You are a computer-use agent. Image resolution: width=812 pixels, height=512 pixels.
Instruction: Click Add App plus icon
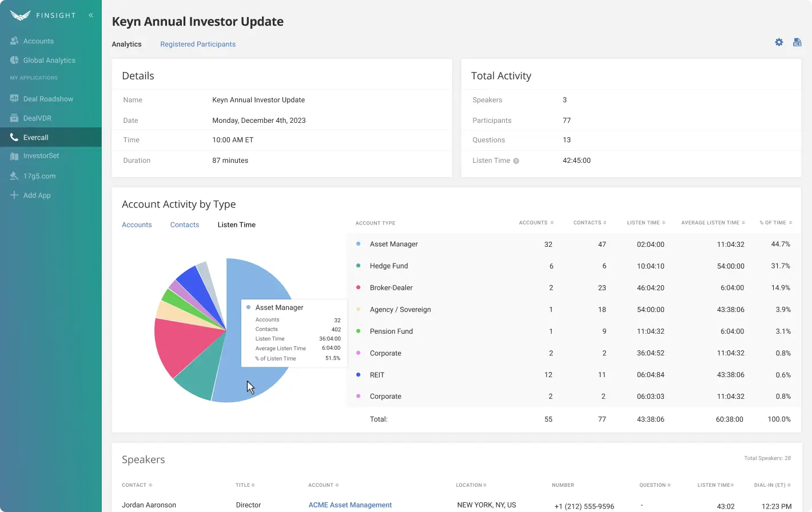[14, 195]
